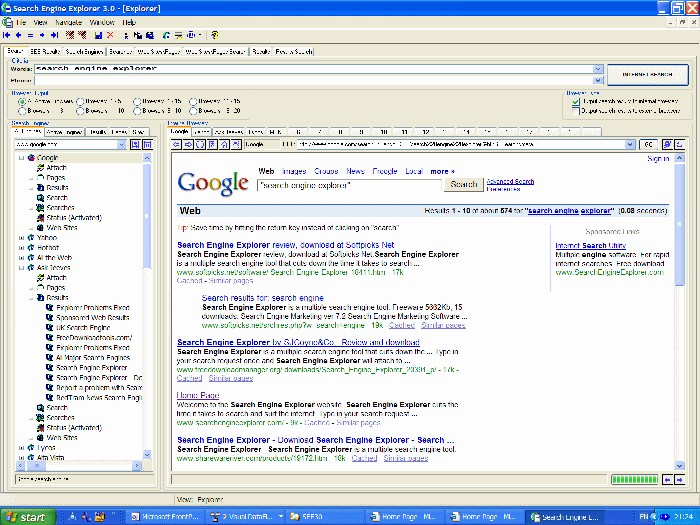Open the Home Page search result link

pos(198,395)
